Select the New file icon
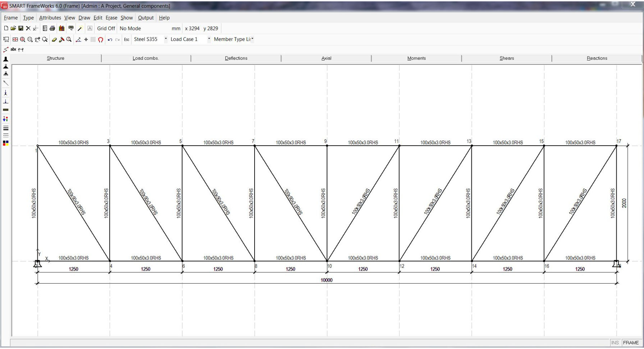 pyautogui.click(x=6, y=28)
